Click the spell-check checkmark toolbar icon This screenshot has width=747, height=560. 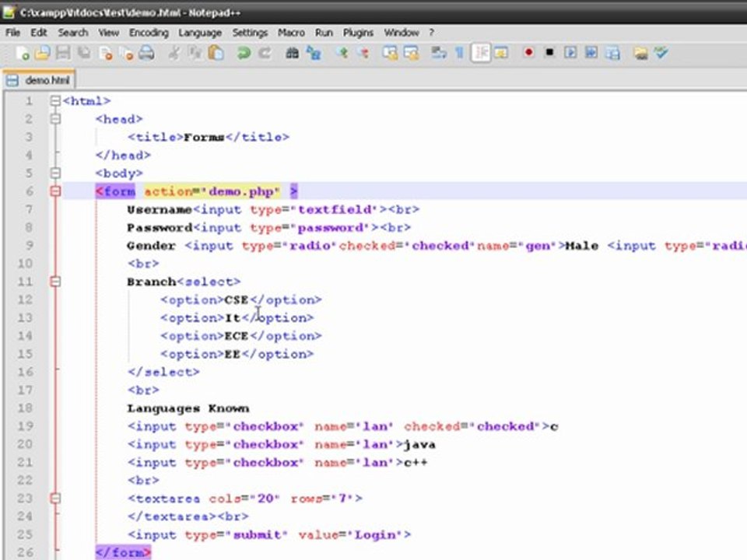click(x=661, y=53)
